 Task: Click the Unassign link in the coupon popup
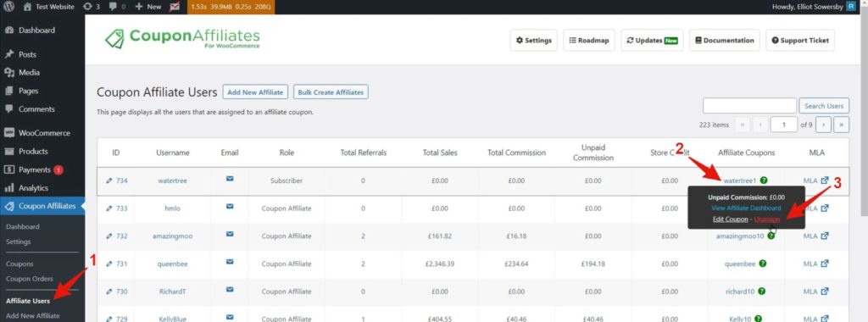(766, 219)
